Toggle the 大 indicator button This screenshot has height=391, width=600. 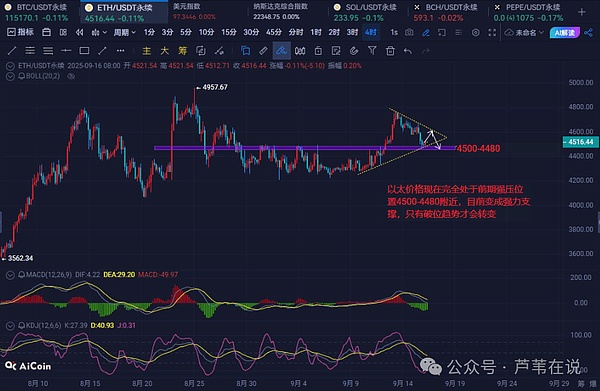click(x=165, y=51)
